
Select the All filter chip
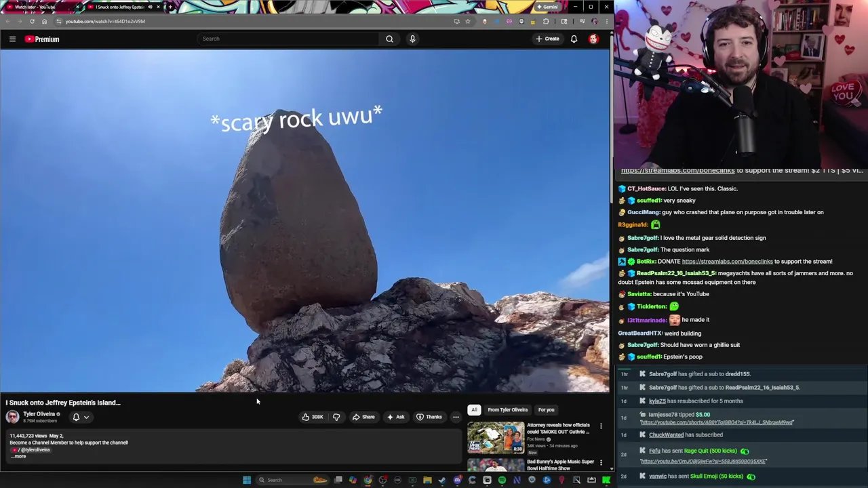click(x=474, y=409)
